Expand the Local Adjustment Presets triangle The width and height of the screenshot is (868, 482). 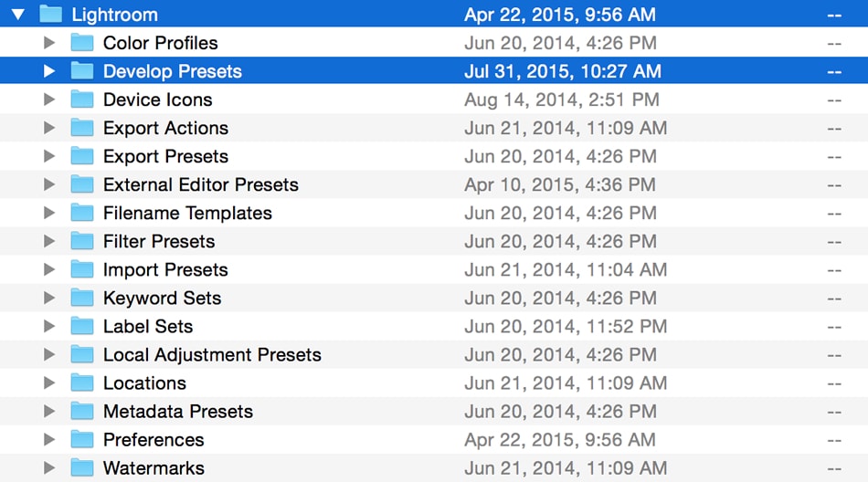point(49,354)
